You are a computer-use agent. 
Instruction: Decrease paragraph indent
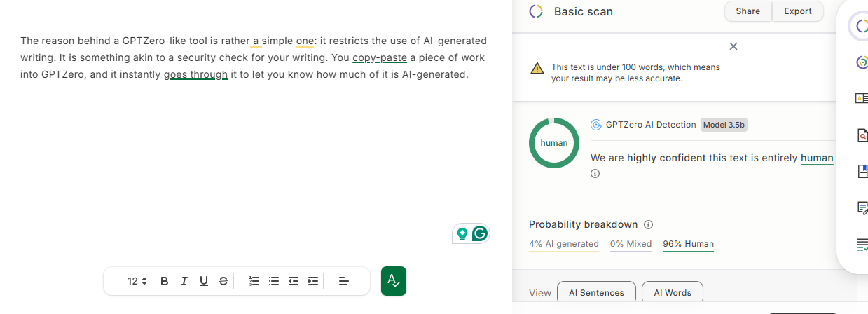coord(294,281)
